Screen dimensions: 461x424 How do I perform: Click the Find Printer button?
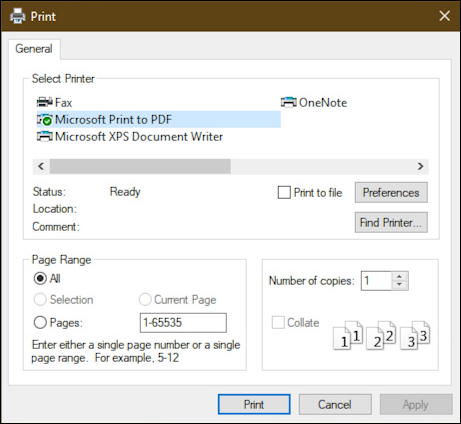pyautogui.click(x=391, y=222)
